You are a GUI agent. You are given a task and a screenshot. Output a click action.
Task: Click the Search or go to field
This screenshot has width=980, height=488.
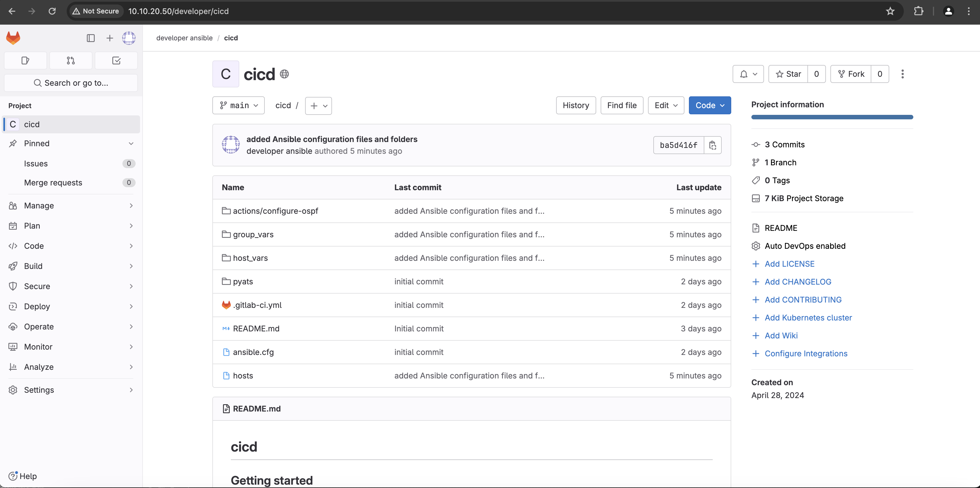(71, 83)
